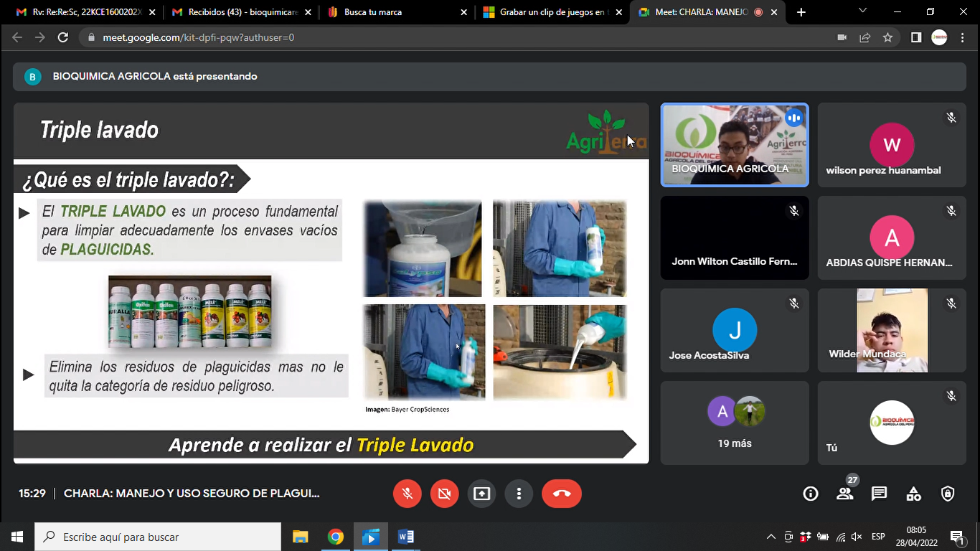The width and height of the screenshot is (980, 551).
Task: Click wilson perez huanambal participant tile
Action: tap(892, 145)
